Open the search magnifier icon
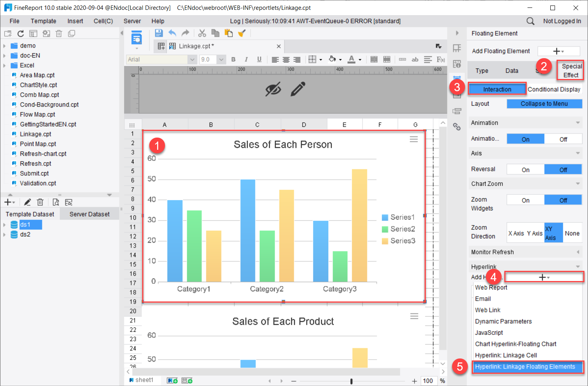This screenshot has height=386, width=588. (530, 21)
